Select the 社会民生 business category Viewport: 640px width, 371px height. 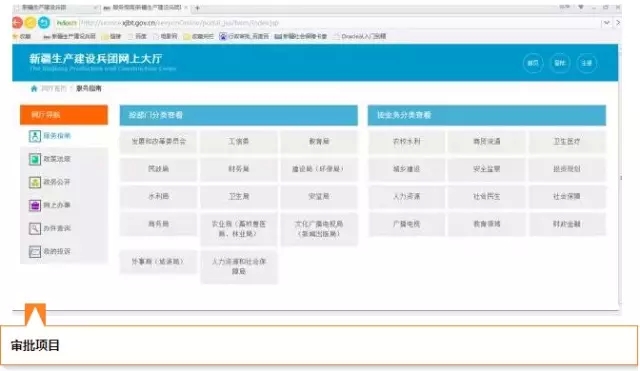487,196
